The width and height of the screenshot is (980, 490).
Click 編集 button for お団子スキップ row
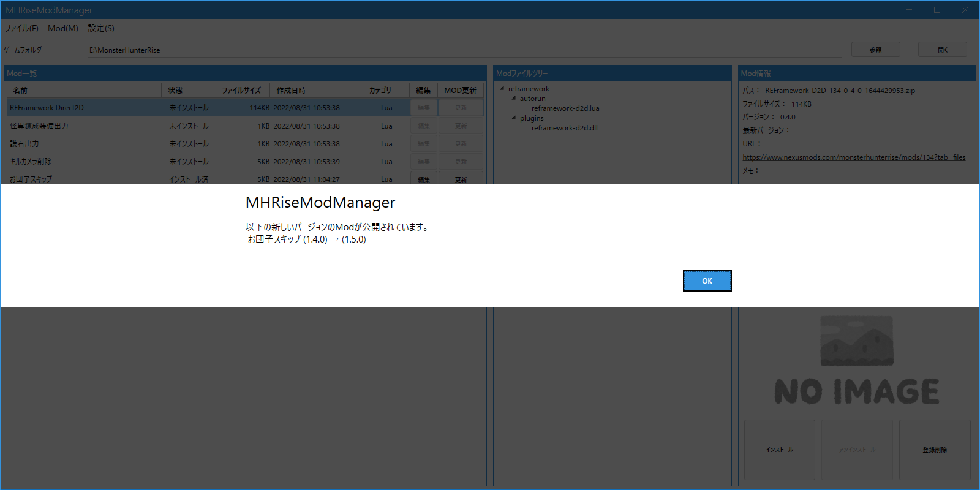(x=424, y=178)
